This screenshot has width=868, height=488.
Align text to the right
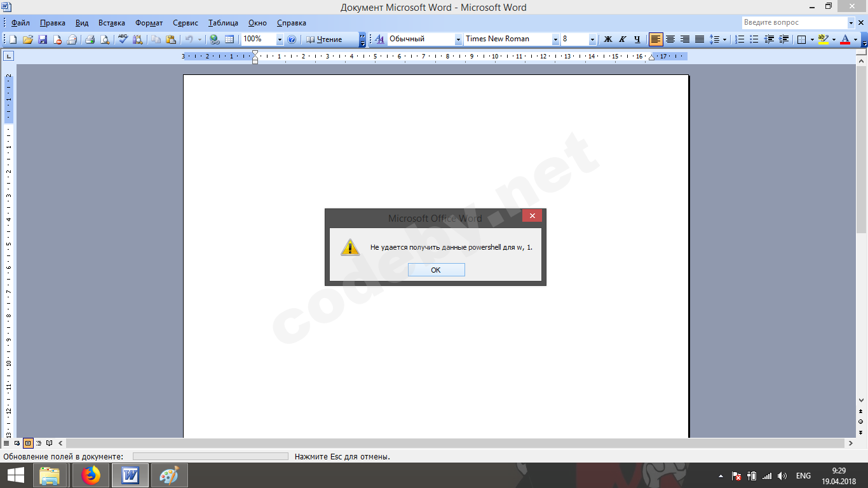(x=684, y=39)
